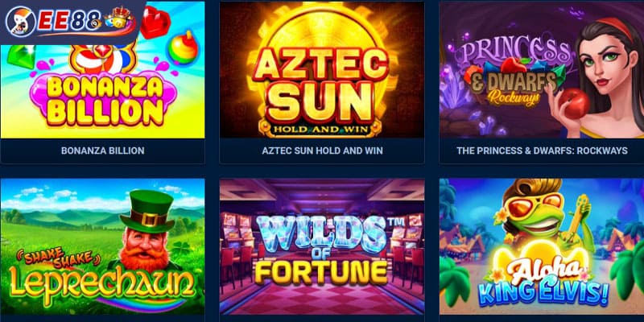Open the Aztec Sun game thumbnail

[x=322, y=70]
